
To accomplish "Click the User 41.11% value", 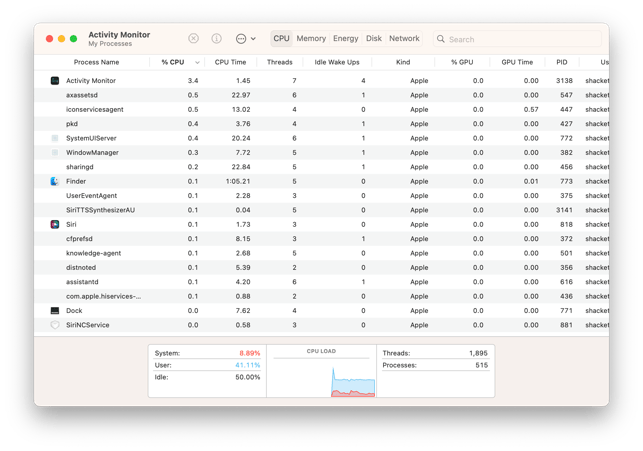I will click(248, 365).
